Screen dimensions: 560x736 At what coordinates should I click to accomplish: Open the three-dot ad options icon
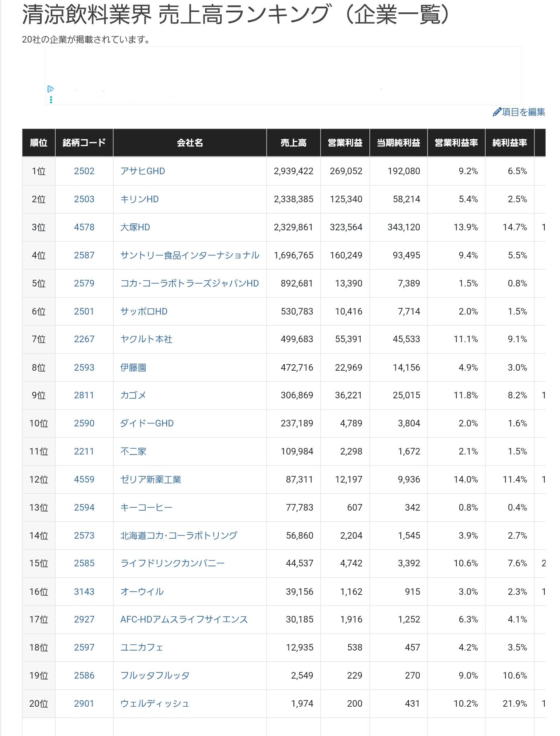pos(51,100)
